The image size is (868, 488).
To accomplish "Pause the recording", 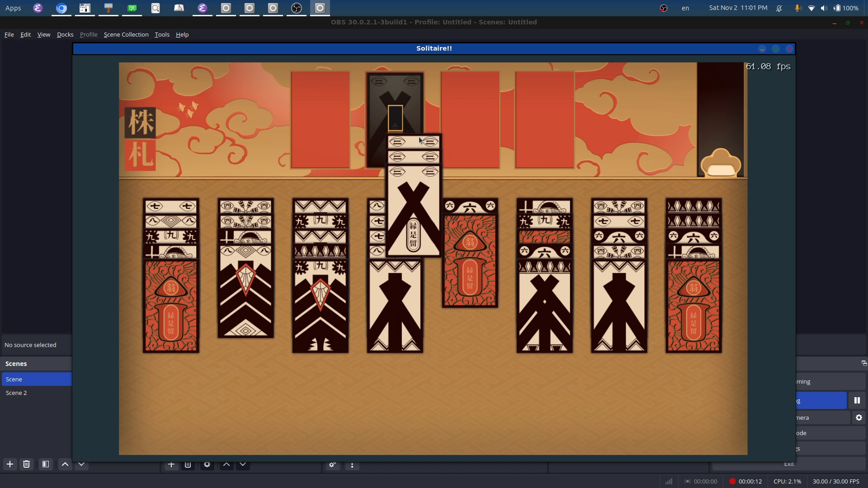I will click(x=857, y=400).
